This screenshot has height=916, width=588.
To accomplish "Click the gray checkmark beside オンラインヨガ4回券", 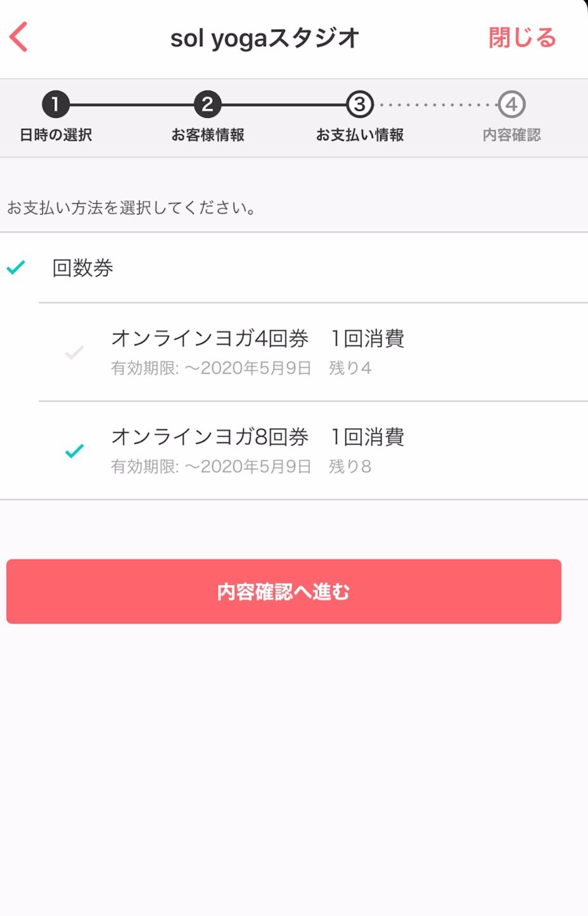I will (x=75, y=352).
